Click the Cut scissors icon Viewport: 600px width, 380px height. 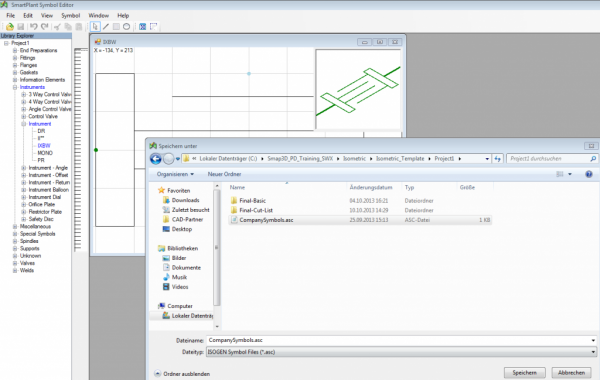tap(57, 26)
